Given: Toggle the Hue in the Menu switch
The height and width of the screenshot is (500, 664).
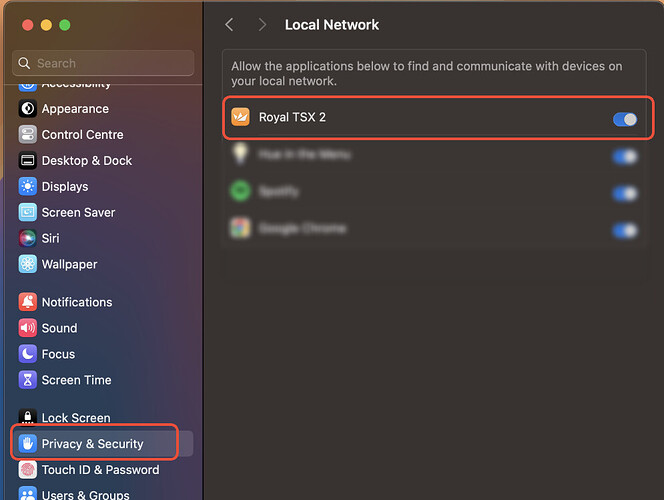Looking at the screenshot, I should (624, 156).
